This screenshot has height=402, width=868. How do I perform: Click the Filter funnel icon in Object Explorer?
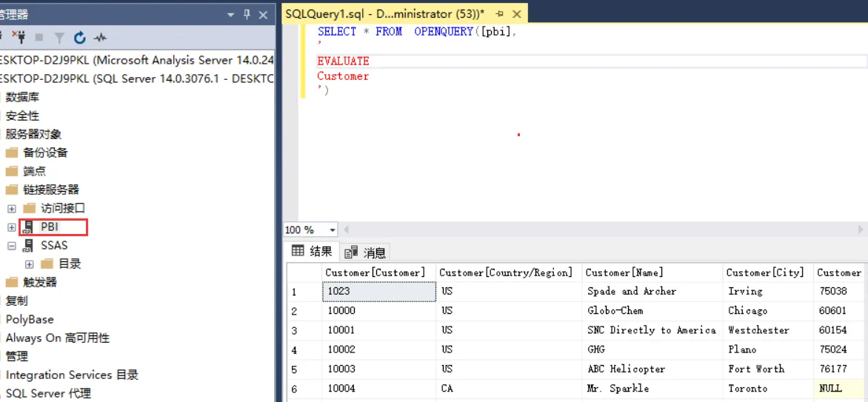(59, 38)
